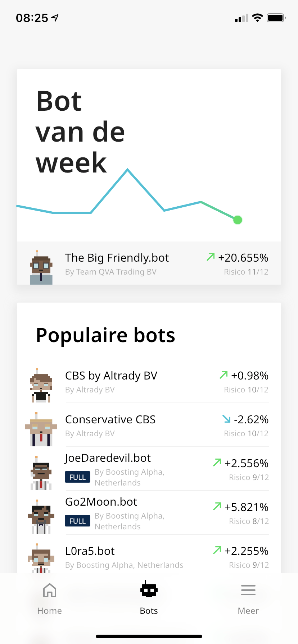The width and height of the screenshot is (298, 644).
Task: Select the Bots tab
Action: click(x=149, y=598)
